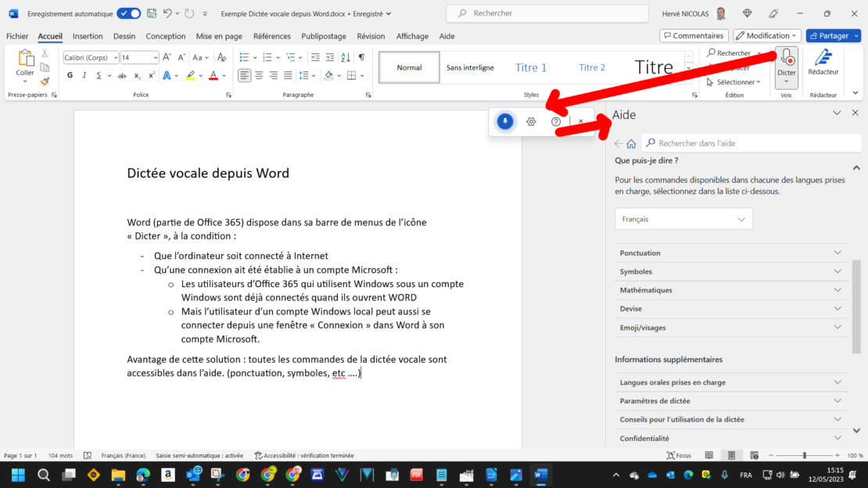Apply Sans interligne style

pos(470,67)
